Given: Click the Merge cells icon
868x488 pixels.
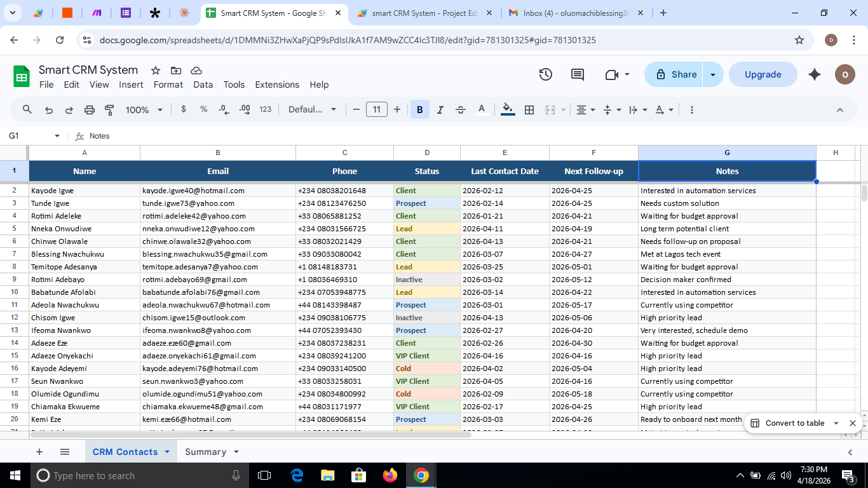Looking at the screenshot, I should pos(550,109).
